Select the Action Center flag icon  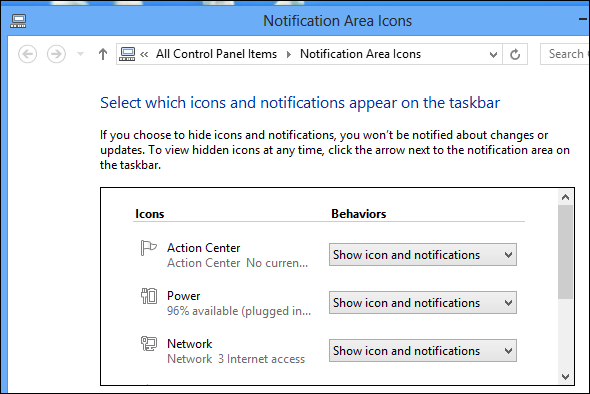148,248
